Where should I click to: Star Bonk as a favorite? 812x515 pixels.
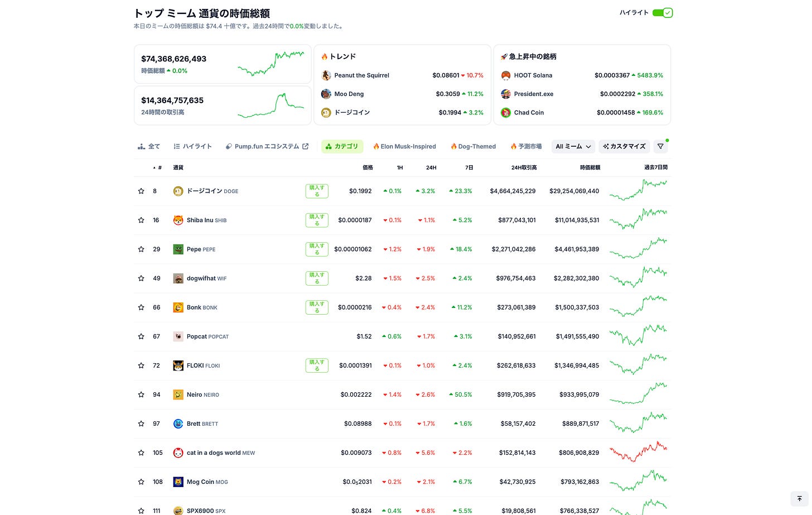[x=141, y=307]
